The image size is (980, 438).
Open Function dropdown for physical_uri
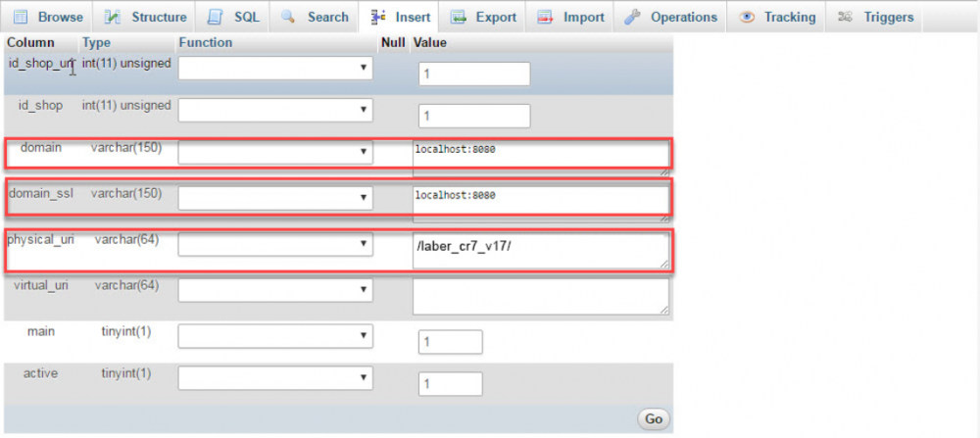click(275, 244)
